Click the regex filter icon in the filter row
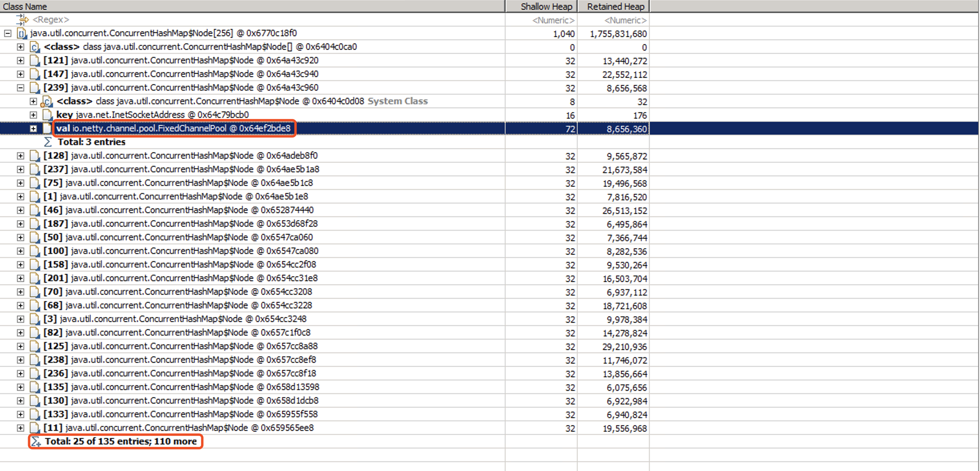Viewport: 980px width, 471px height. coord(22,19)
